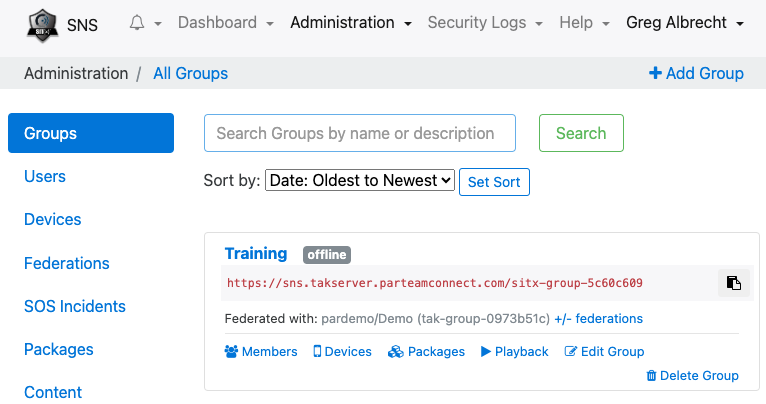Open Packages for the Training group
Image resolution: width=766 pixels, height=404 pixels.
coord(426,351)
